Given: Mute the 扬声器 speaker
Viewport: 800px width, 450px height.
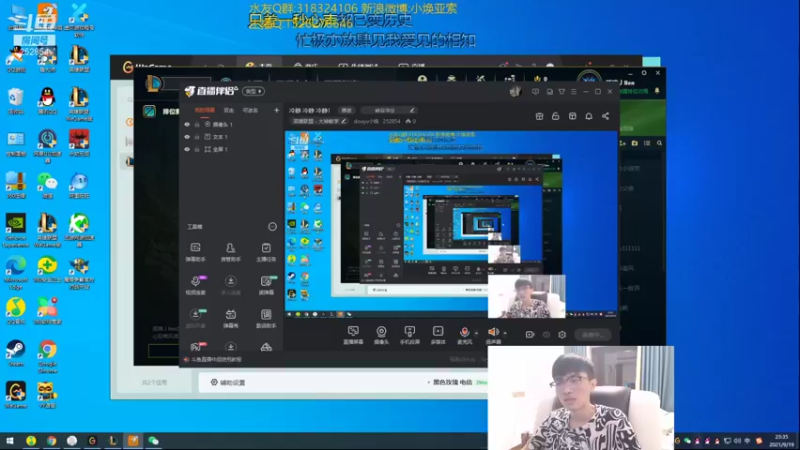Looking at the screenshot, I should (x=493, y=335).
